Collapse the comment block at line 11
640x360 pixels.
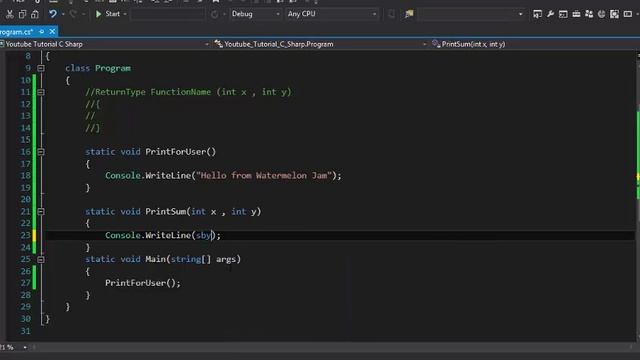coord(41,92)
